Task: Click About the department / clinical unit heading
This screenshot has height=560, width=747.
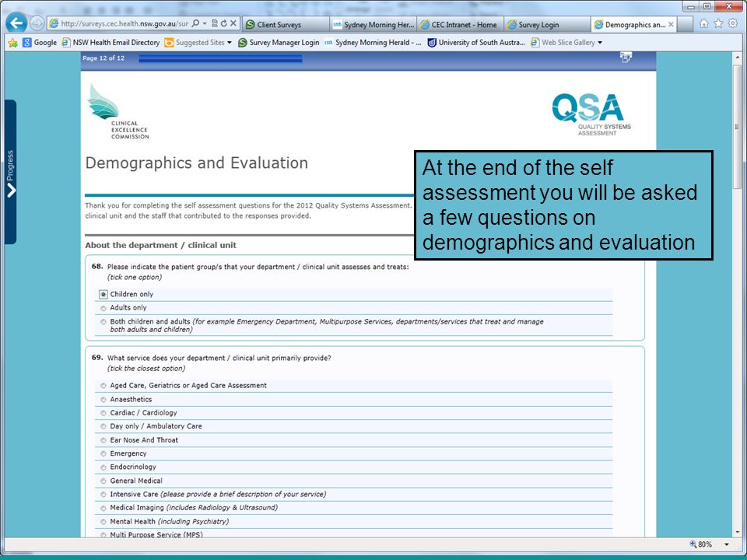Action: [x=160, y=245]
